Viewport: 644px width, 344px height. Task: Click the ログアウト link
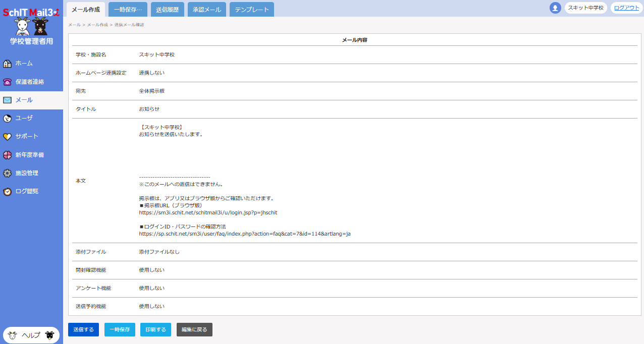(x=626, y=8)
